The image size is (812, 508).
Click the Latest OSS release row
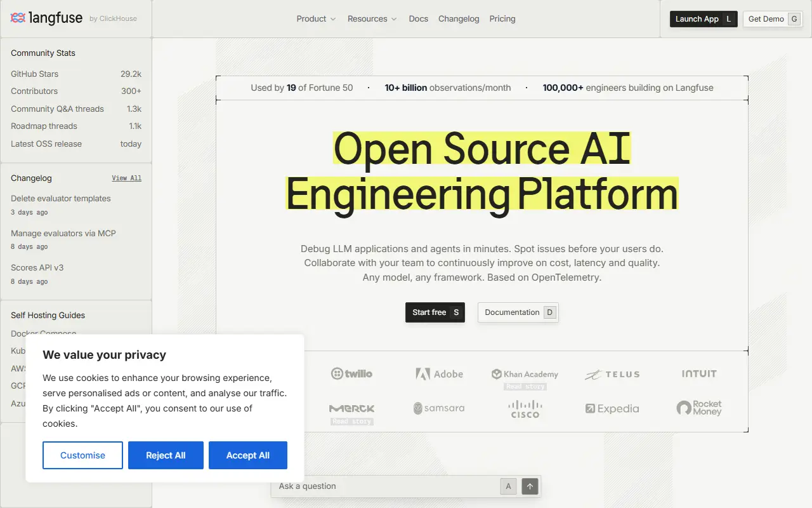pyautogui.click(x=76, y=144)
